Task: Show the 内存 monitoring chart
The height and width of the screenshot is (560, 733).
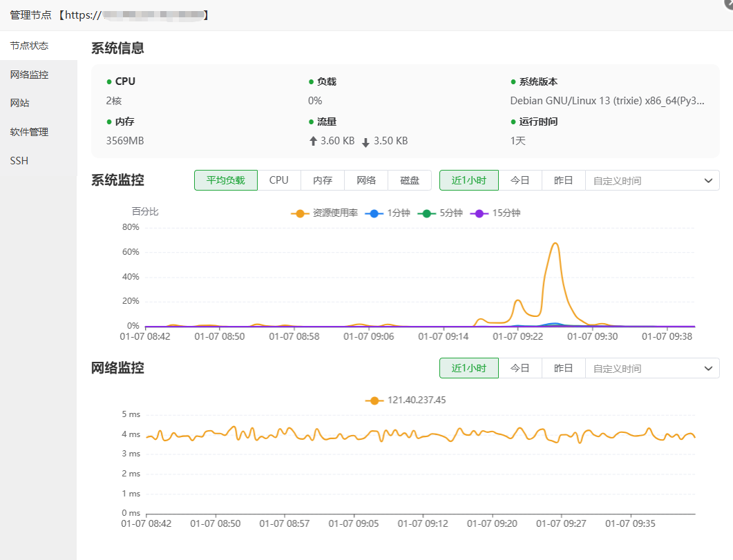Action: (323, 180)
